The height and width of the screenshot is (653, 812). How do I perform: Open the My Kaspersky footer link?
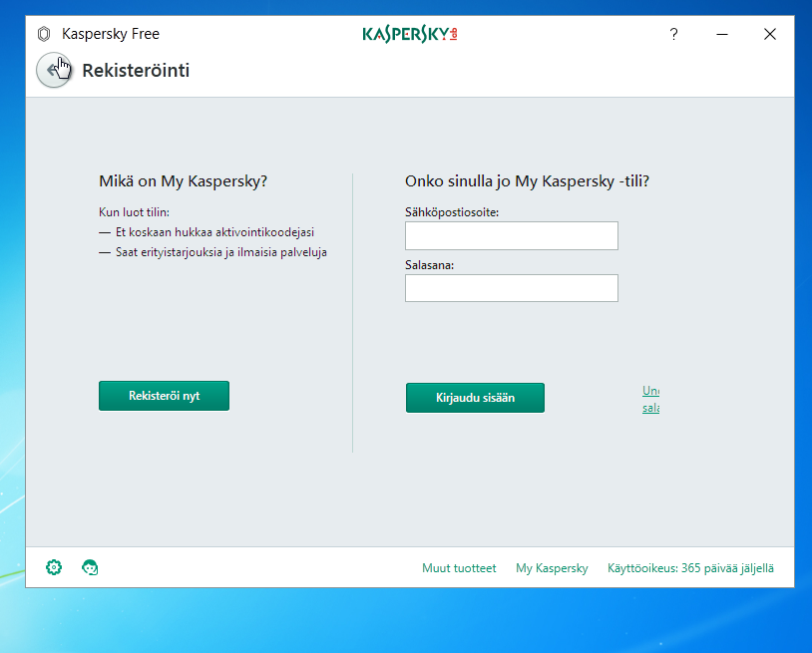point(552,568)
